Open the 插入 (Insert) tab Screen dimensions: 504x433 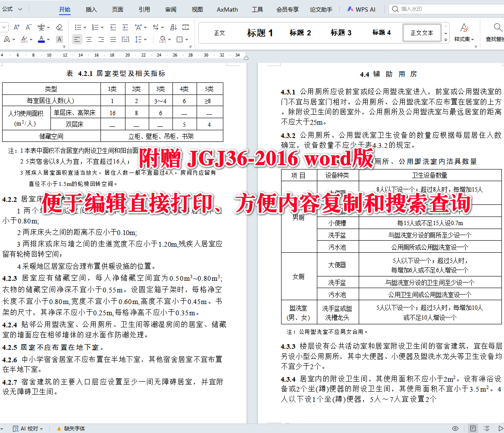91,9
